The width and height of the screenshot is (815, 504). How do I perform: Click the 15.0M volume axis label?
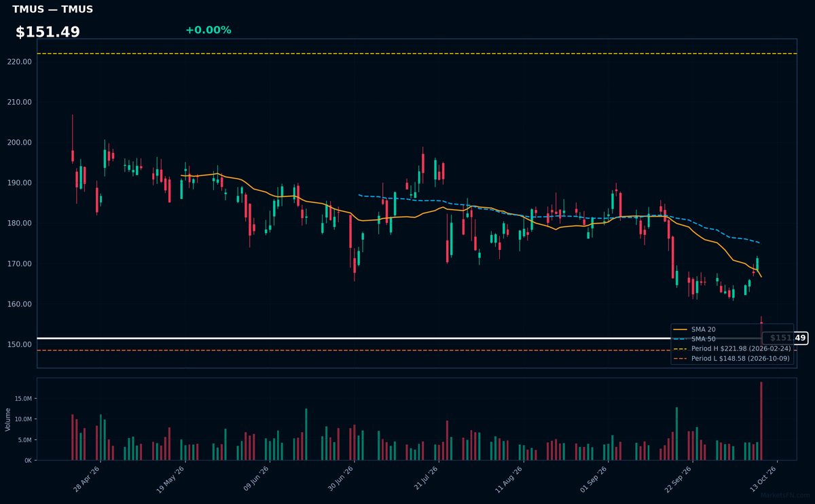tap(23, 399)
